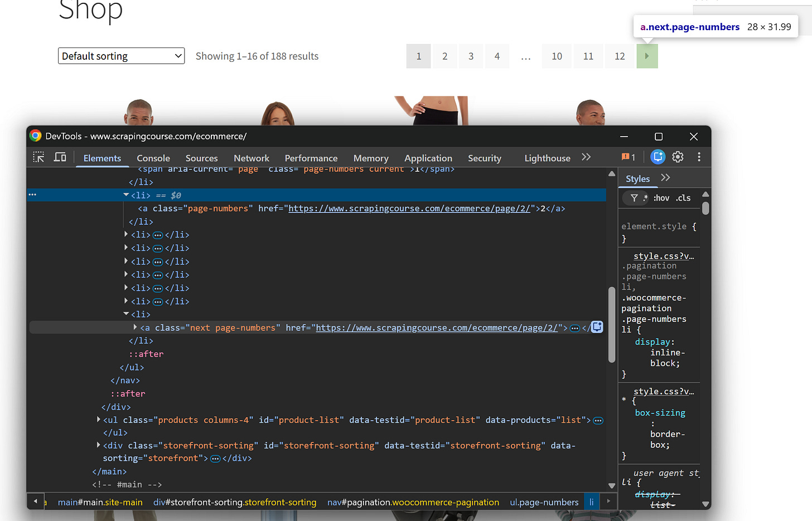Go to shop page 12
The height and width of the screenshot is (521, 812).
coord(620,56)
